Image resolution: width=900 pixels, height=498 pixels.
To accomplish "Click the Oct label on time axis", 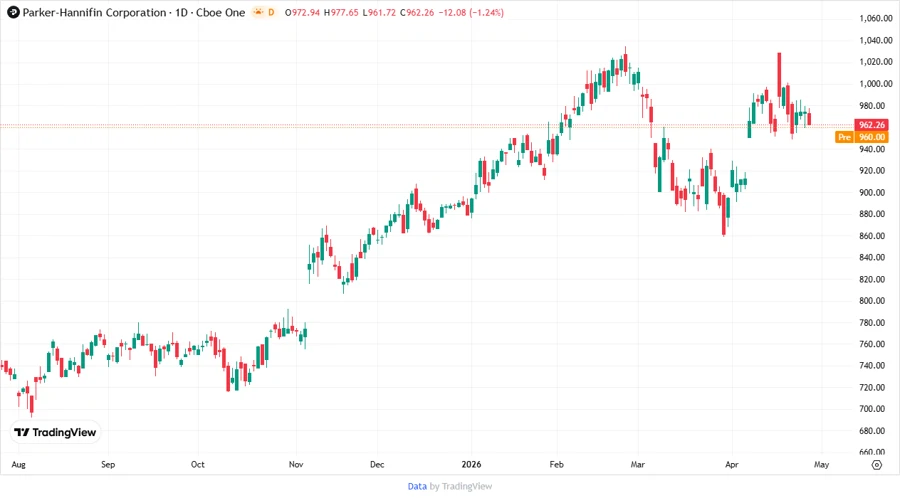I will (x=197, y=465).
